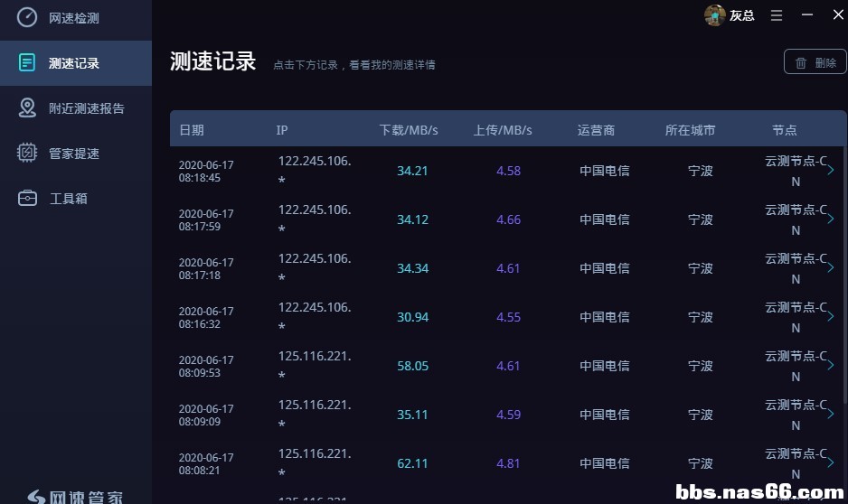Click 中国电信 in the 08:18:45 row
The image size is (848, 504).
tap(605, 171)
